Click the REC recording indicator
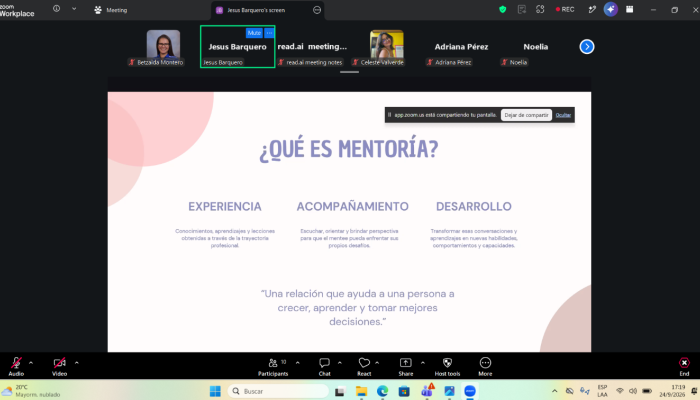The height and width of the screenshot is (400, 700). (565, 9)
